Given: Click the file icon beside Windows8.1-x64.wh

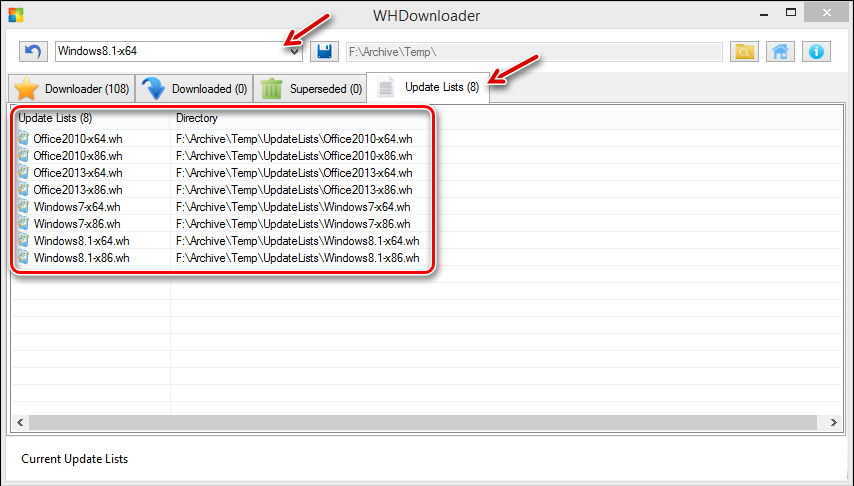Looking at the screenshot, I should click(23, 240).
